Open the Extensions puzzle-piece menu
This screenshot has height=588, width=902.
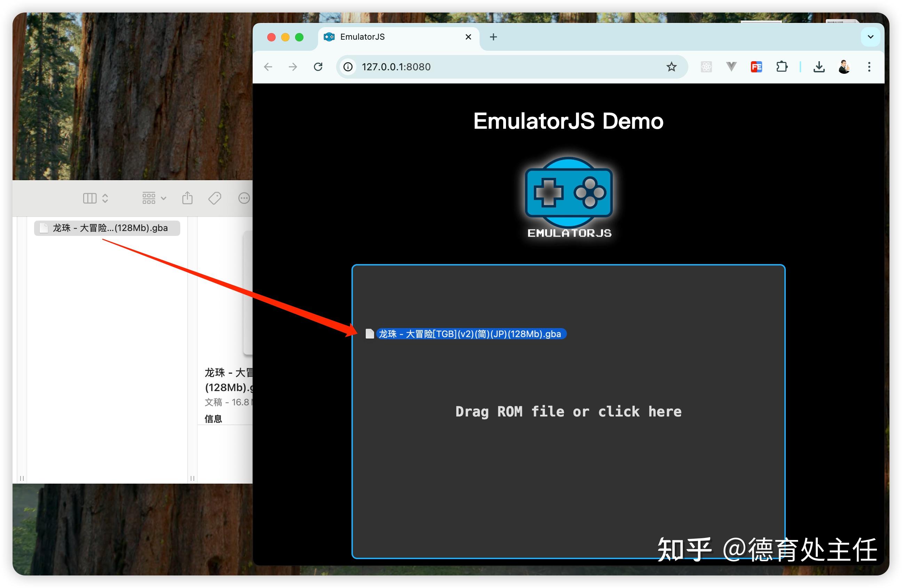point(782,67)
